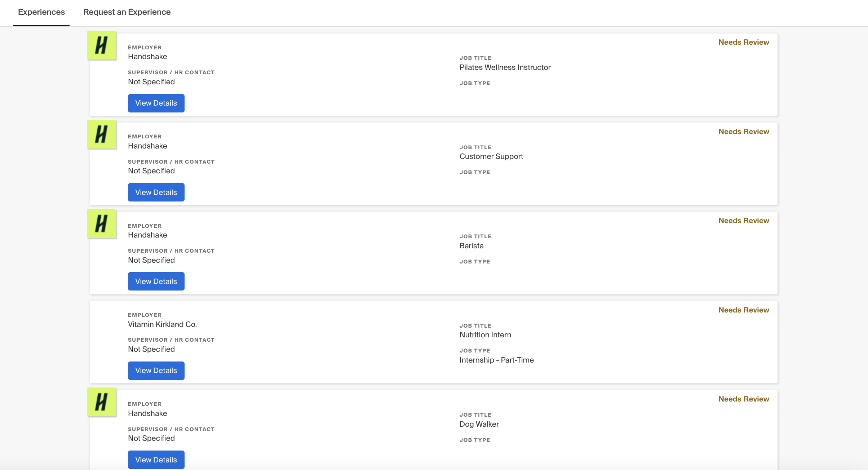View details for Customer Support experience

[156, 192]
